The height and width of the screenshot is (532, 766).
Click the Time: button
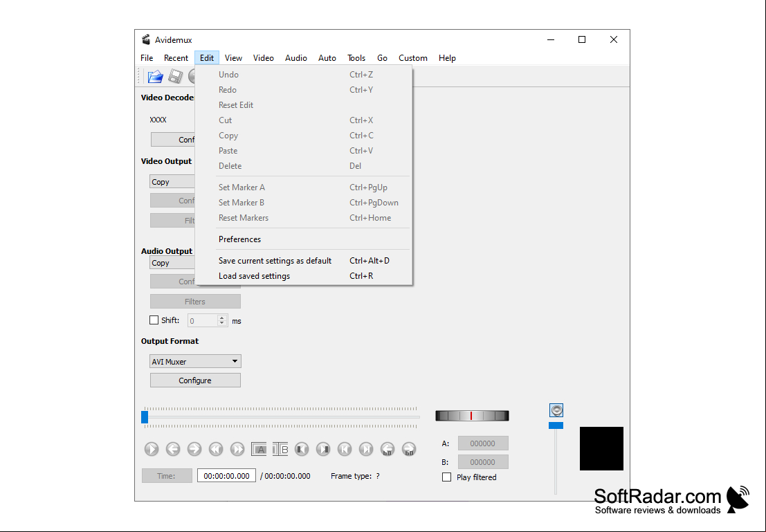(167, 476)
